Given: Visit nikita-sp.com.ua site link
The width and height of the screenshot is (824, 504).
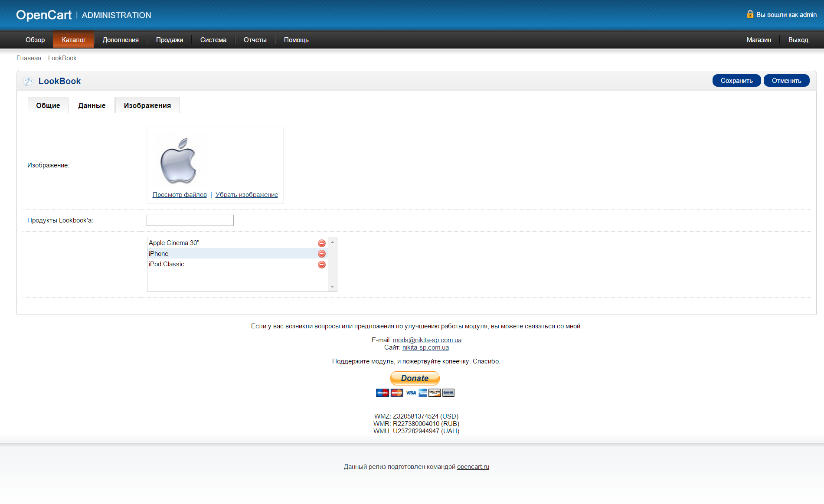Looking at the screenshot, I should pyautogui.click(x=425, y=347).
